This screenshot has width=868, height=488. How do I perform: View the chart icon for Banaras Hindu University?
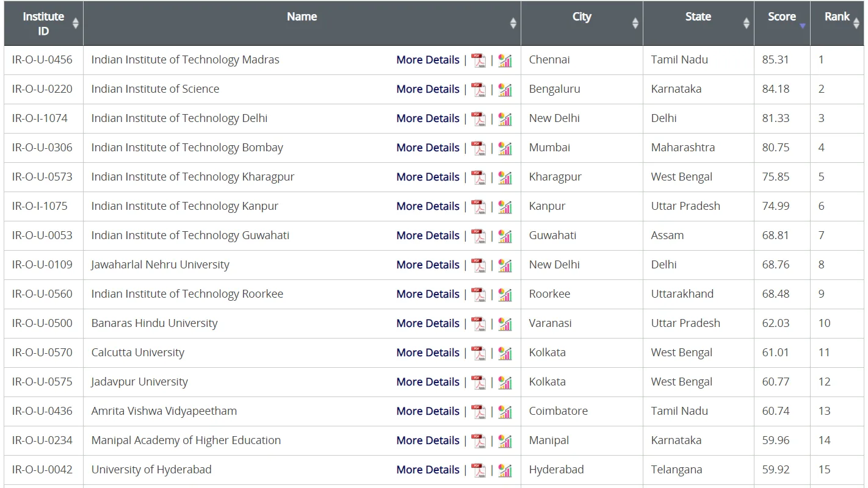505,324
